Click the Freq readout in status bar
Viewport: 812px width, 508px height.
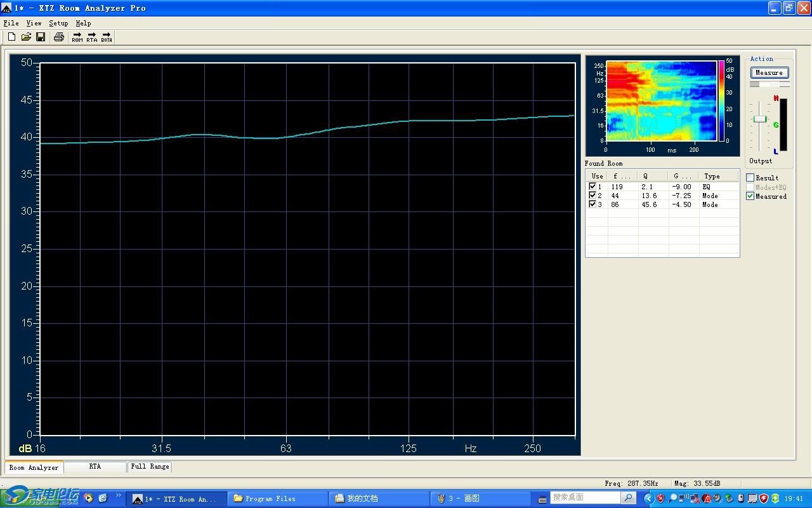631,483
